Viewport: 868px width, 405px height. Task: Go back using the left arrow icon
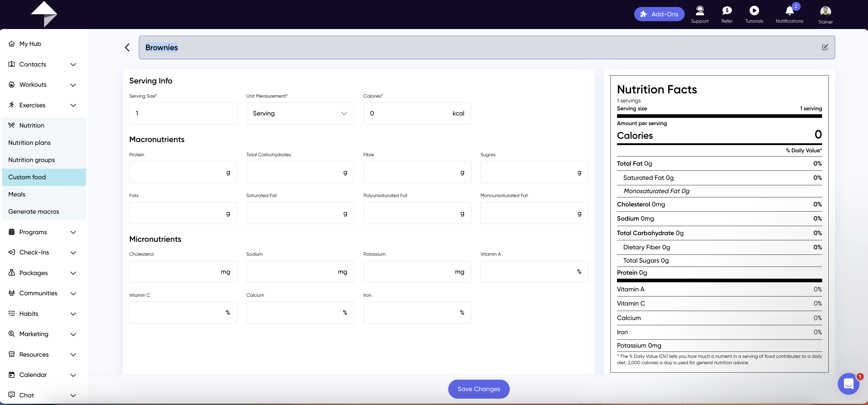tap(127, 47)
